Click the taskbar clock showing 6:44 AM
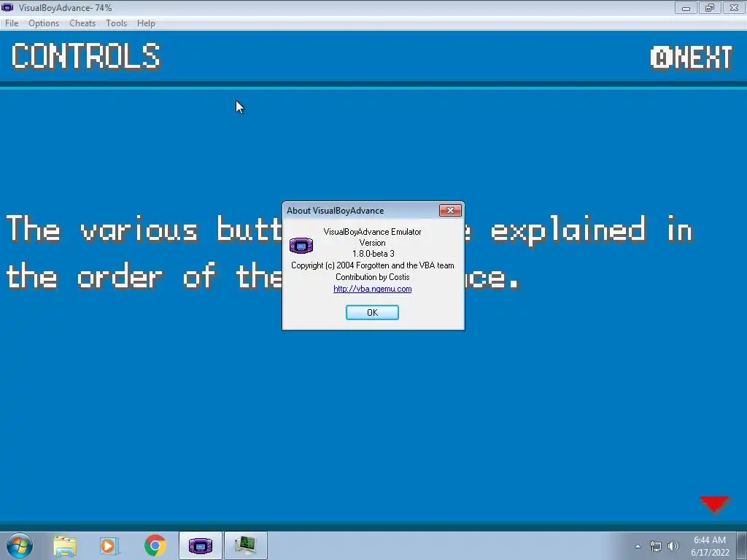 point(710,545)
